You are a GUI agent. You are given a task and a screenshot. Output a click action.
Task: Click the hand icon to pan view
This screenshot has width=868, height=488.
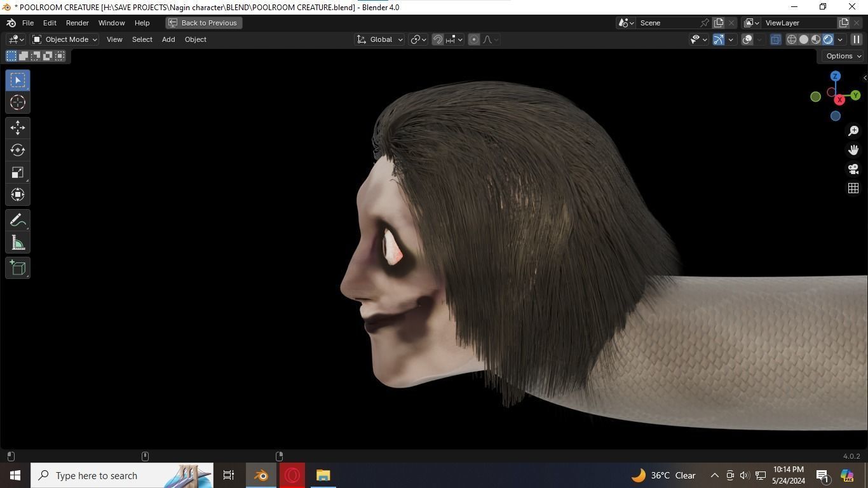tap(853, 150)
